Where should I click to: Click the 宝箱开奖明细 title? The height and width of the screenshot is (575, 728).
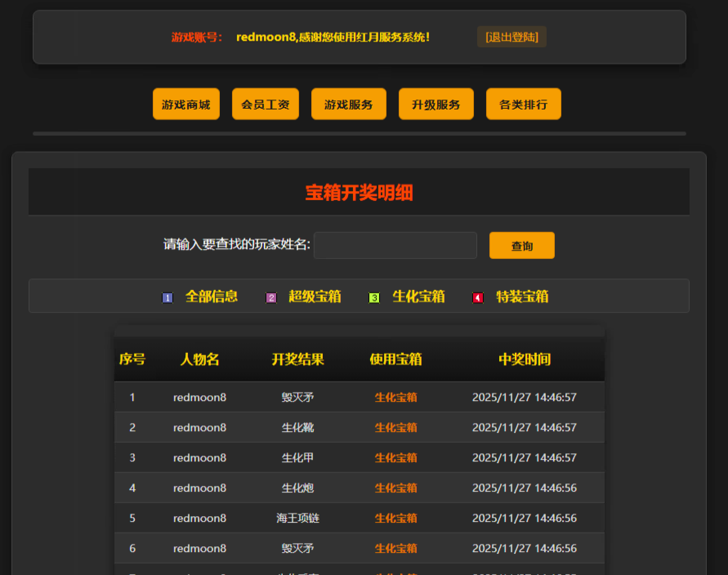click(359, 193)
